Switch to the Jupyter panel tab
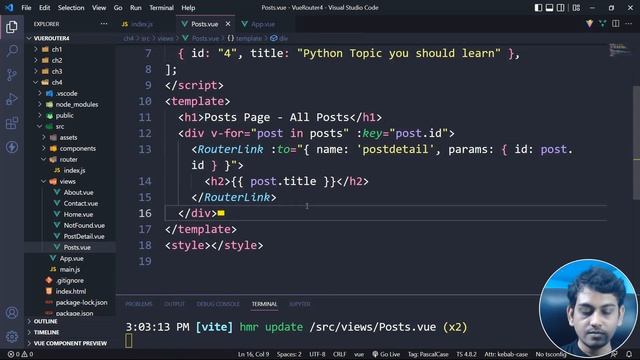The width and height of the screenshot is (640, 360). (300, 304)
